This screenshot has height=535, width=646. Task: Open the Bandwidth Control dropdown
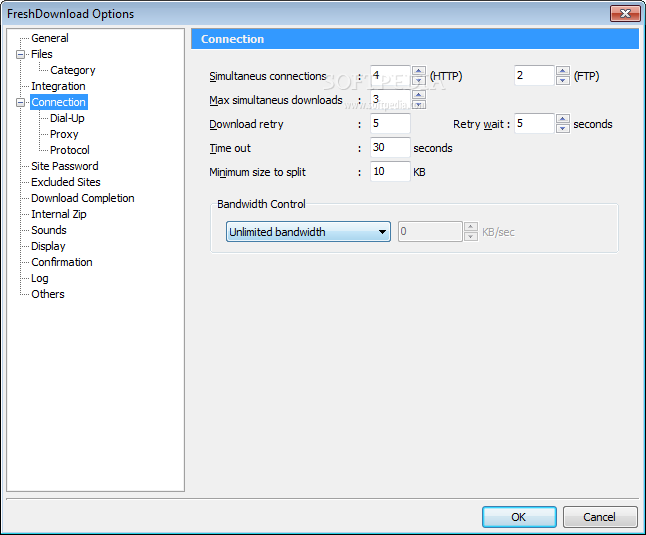coord(308,232)
